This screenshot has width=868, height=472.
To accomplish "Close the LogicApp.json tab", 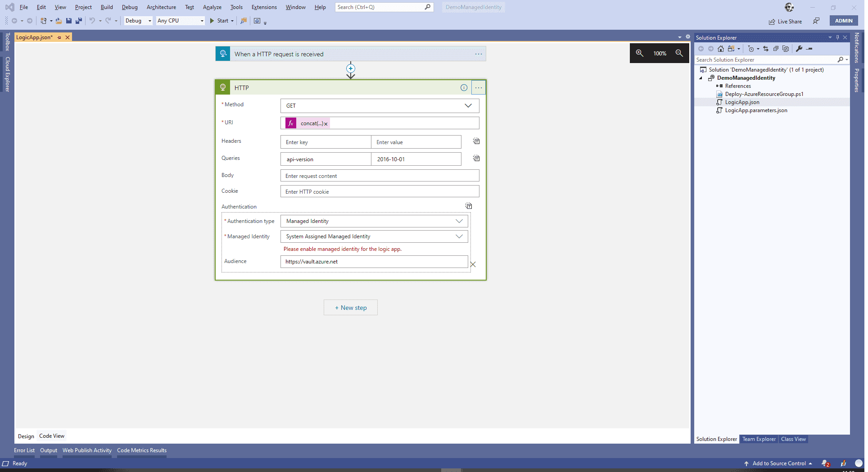I will coord(68,37).
